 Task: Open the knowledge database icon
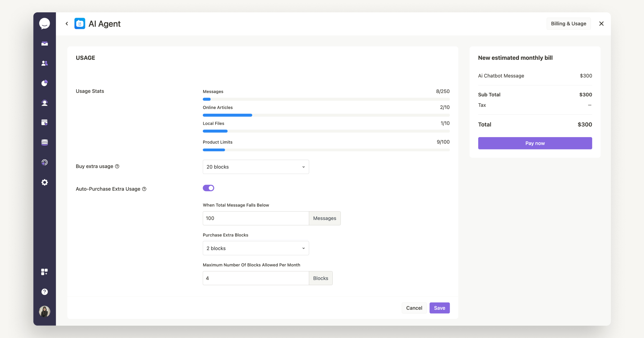44,142
